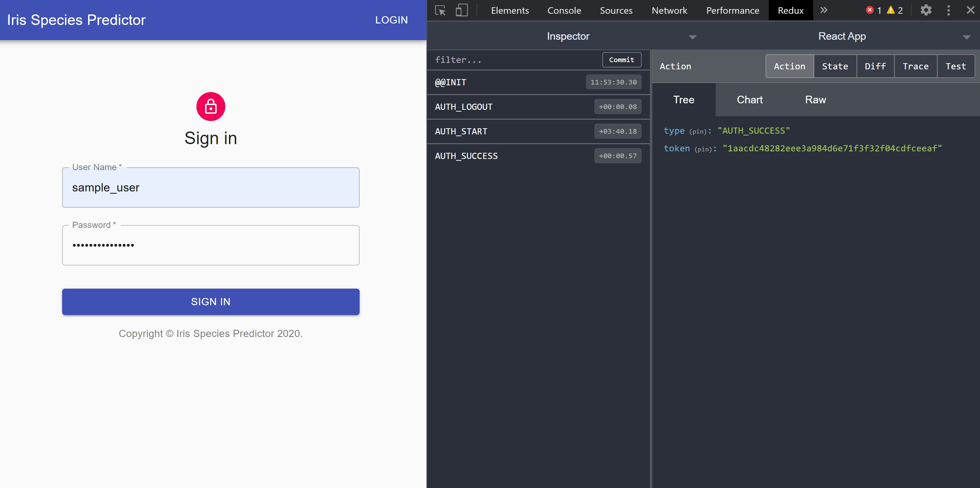Open the React App instance dropdown
The image size is (980, 488).
pyautogui.click(x=841, y=36)
